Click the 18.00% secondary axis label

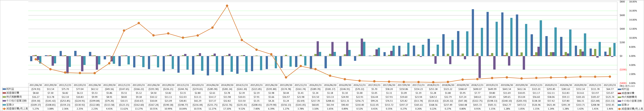[633, 2]
